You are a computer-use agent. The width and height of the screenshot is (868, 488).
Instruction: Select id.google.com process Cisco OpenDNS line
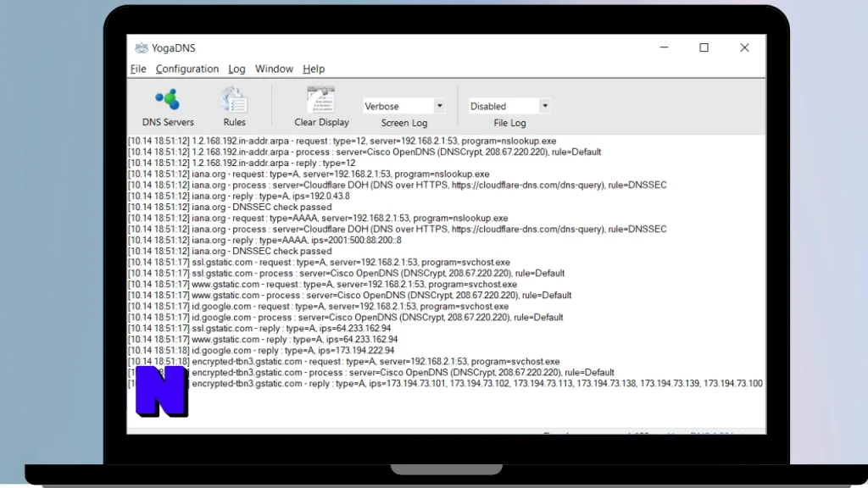[x=346, y=318]
